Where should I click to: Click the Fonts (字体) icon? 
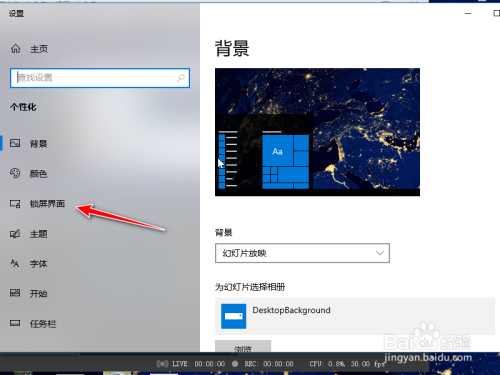[x=15, y=263]
